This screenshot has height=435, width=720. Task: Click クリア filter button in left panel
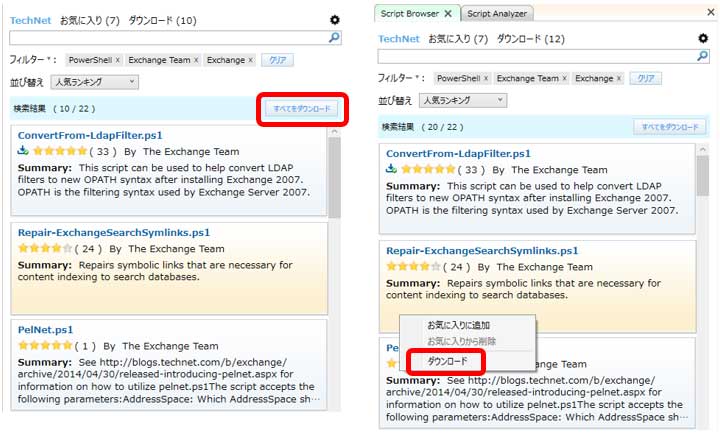pyautogui.click(x=277, y=60)
